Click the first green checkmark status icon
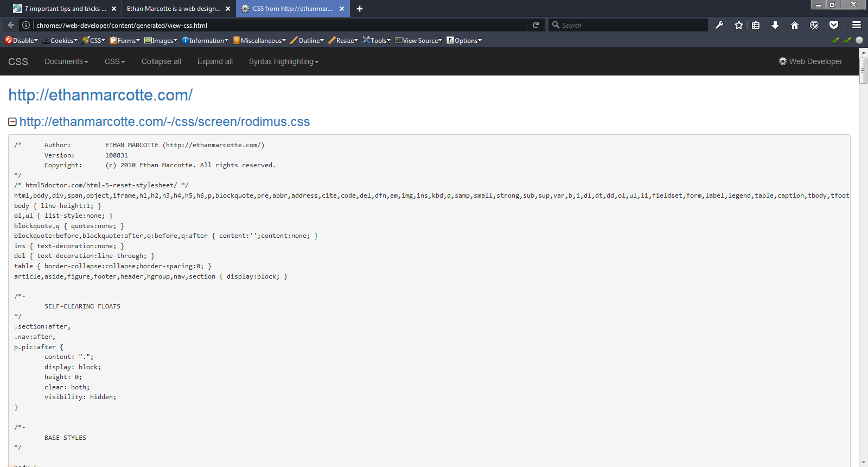The image size is (868, 467). (835, 40)
